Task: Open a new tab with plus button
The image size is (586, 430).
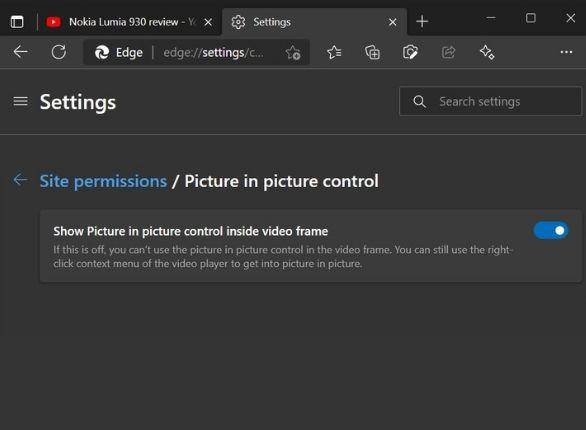Action: pos(422,21)
